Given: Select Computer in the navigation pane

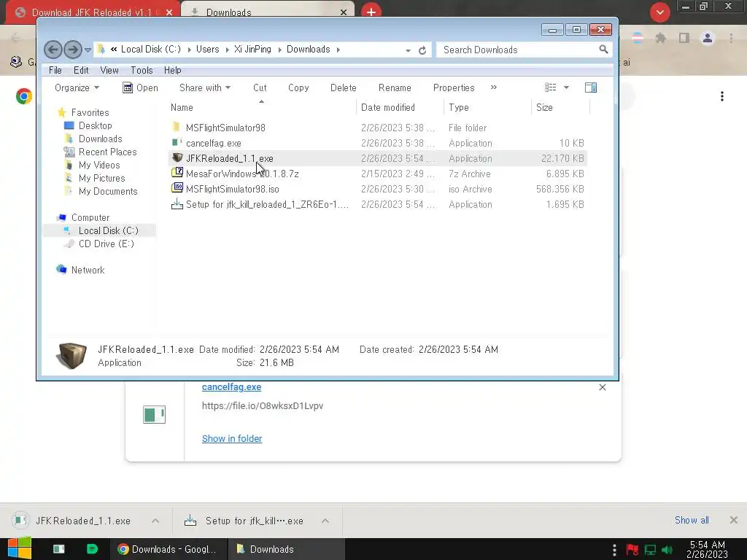Looking at the screenshot, I should pyautogui.click(x=90, y=217).
